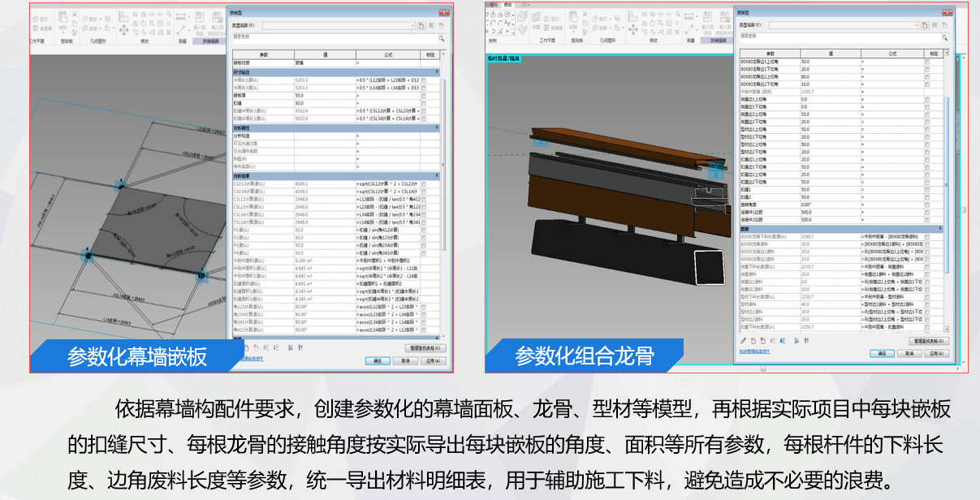The height and width of the screenshot is (500, 980).
Task: Click the pencil edit icon in the right 族类型 dialog
Action: click(x=743, y=340)
